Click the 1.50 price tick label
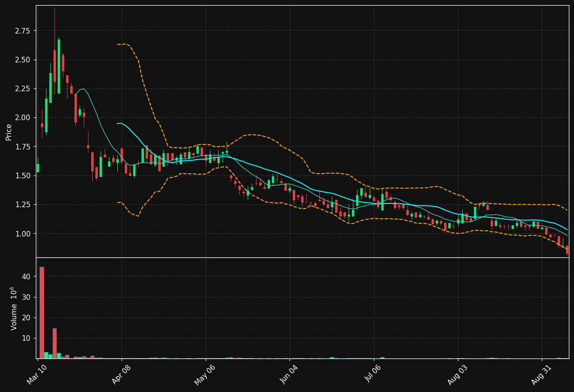The width and height of the screenshot is (574, 392). [x=22, y=176]
